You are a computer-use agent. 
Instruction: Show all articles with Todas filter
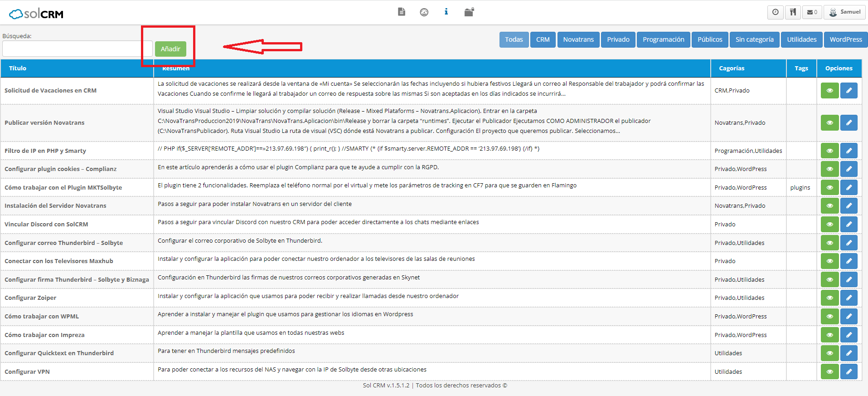tap(514, 39)
